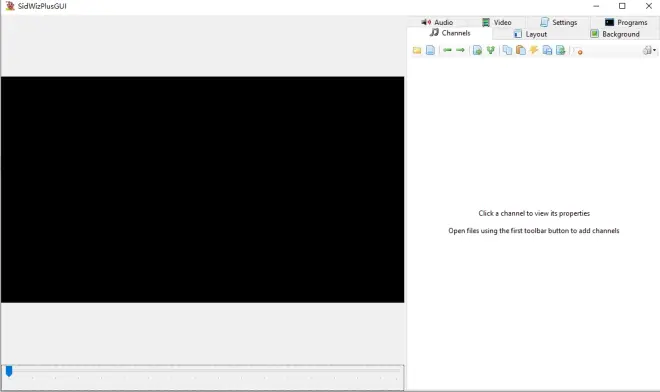660x392 pixels.
Task: Select the Programs tab
Action: [626, 22]
